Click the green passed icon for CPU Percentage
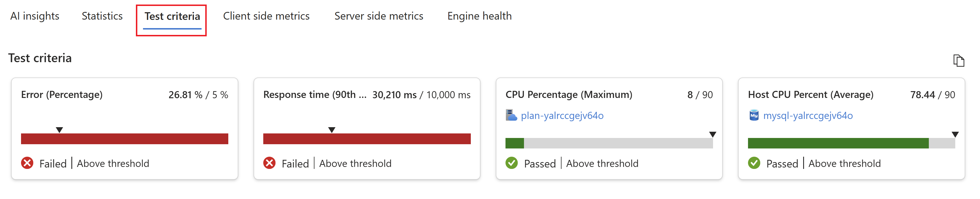Viewport: 980px width, 199px height. tap(512, 163)
